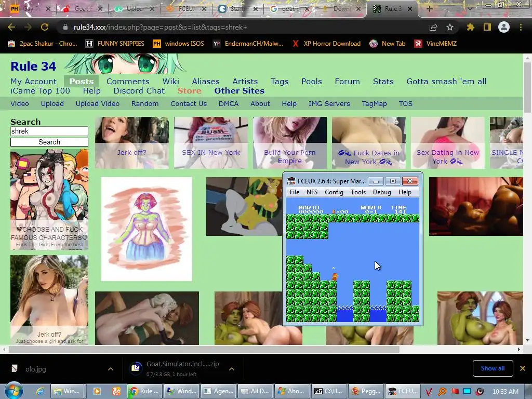Switch to the FCEUX browser tab
This screenshot has width=532, height=399.
187,9
